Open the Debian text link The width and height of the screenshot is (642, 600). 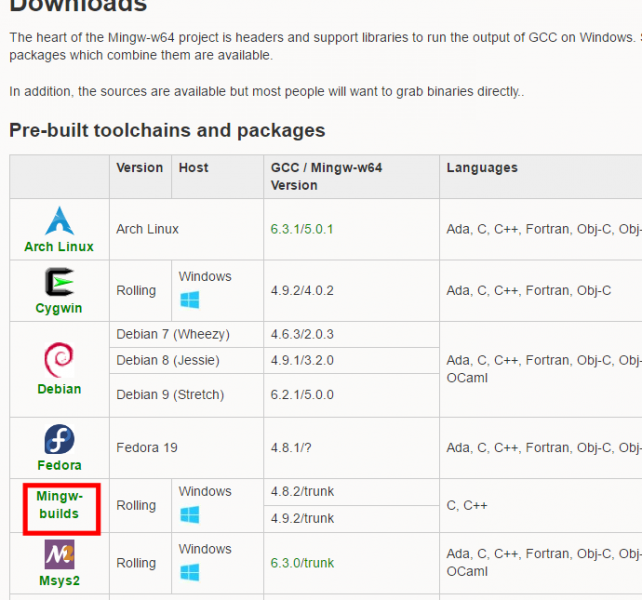click(59, 389)
